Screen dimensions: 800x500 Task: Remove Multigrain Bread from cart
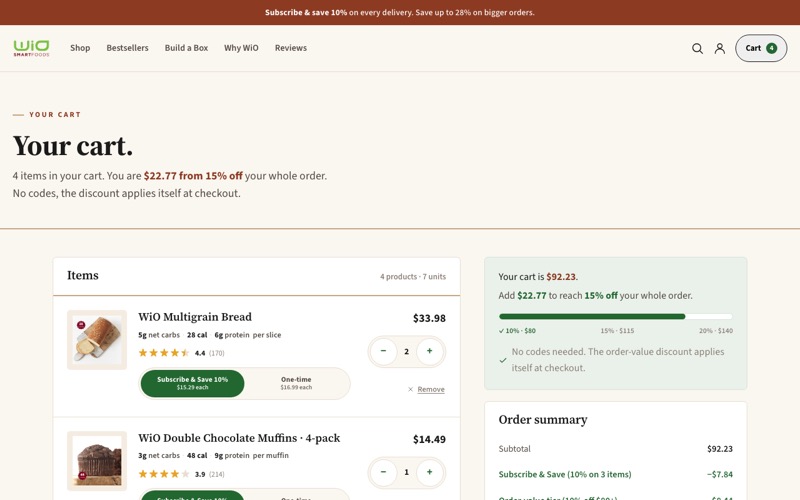click(426, 389)
